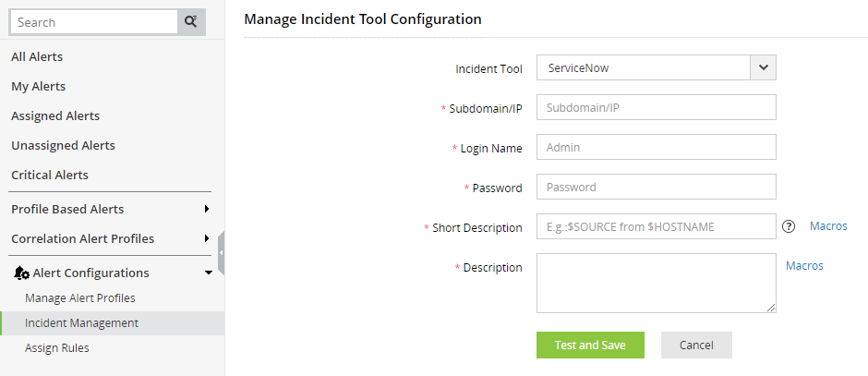Viewport: 868px width, 376px height.
Task: Go to My Alerts
Action: [38, 87]
